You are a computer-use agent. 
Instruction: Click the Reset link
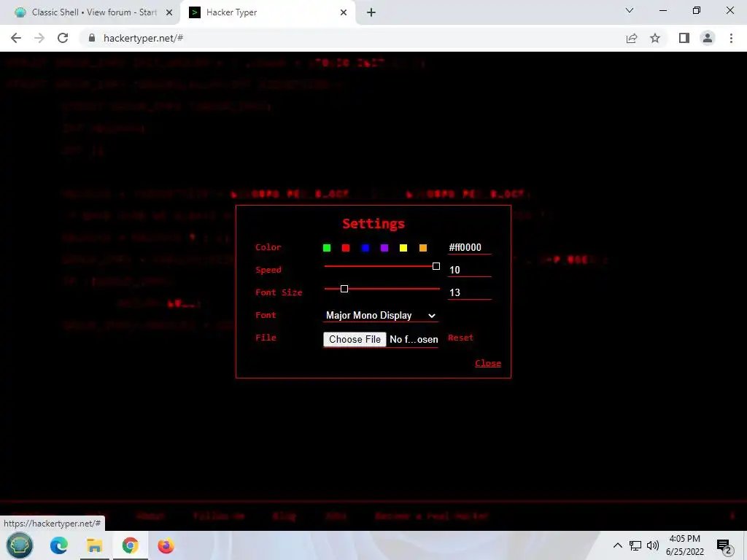[x=461, y=338]
